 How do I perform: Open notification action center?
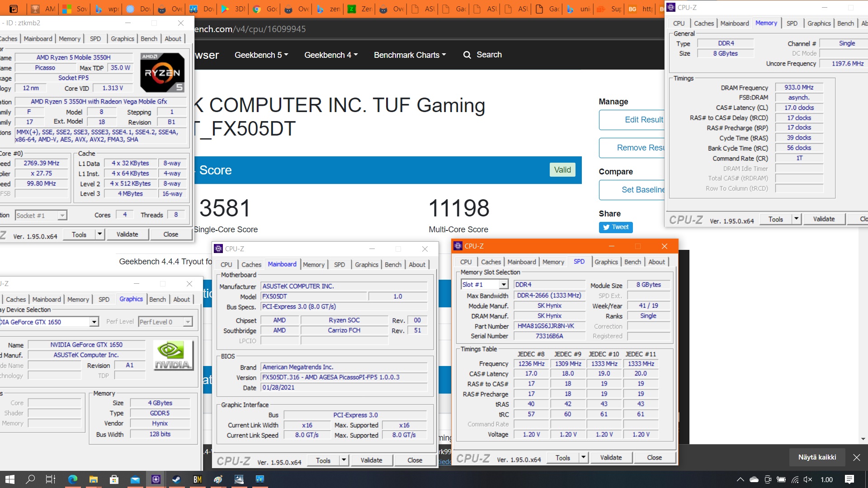[x=849, y=479]
